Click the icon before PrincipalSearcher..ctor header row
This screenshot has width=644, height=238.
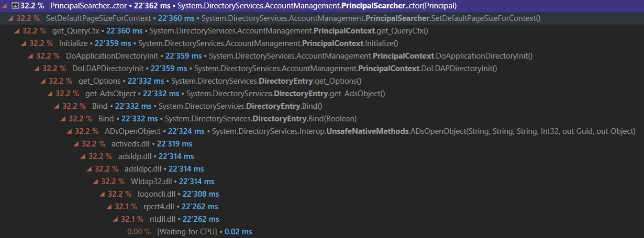(x=15, y=6)
